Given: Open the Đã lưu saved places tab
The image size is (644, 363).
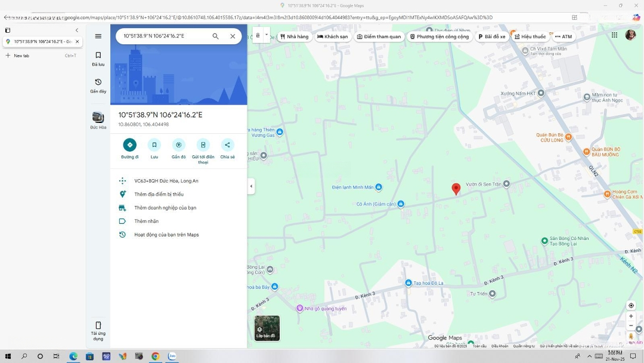Looking at the screenshot, I should (x=98, y=59).
